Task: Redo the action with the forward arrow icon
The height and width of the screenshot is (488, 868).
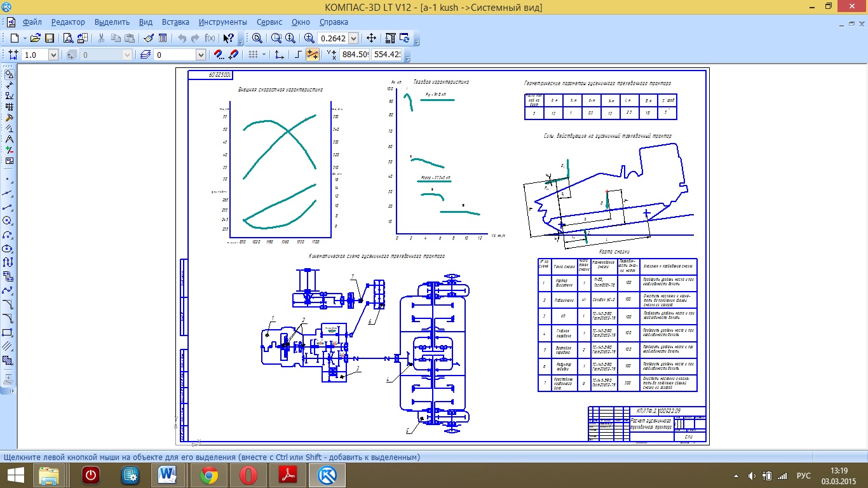Action: (x=196, y=38)
